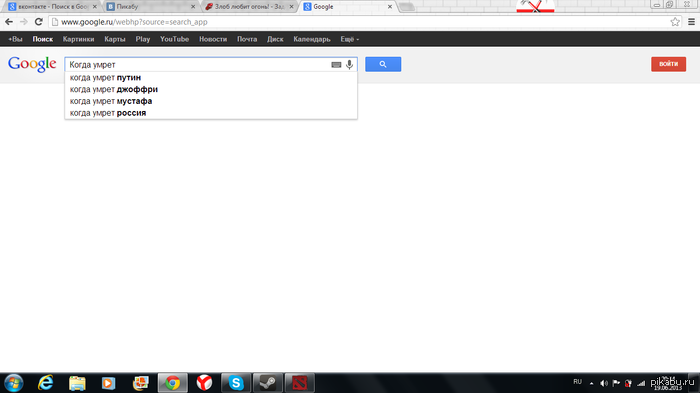Open Диск in Google bar
700x393 pixels.
click(x=275, y=39)
